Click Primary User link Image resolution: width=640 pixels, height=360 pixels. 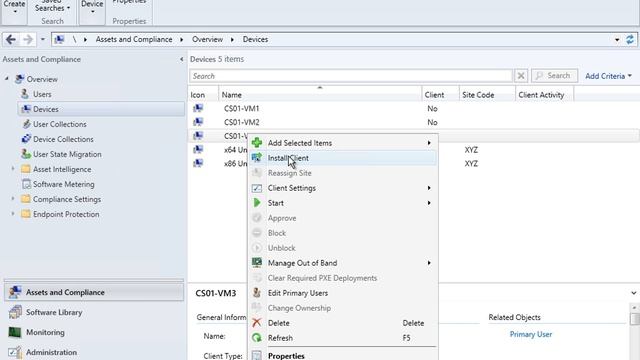pyautogui.click(x=531, y=334)
